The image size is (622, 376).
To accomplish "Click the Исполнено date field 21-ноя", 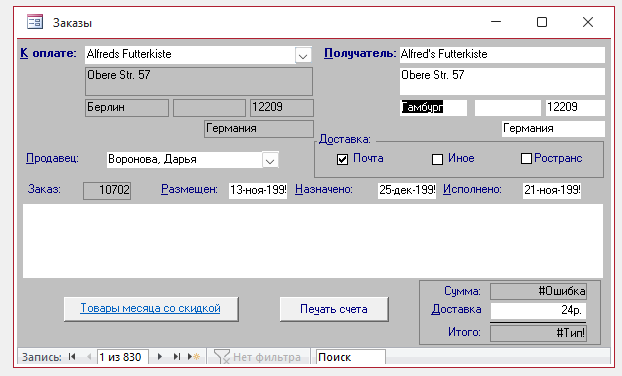I will point(552,190).
